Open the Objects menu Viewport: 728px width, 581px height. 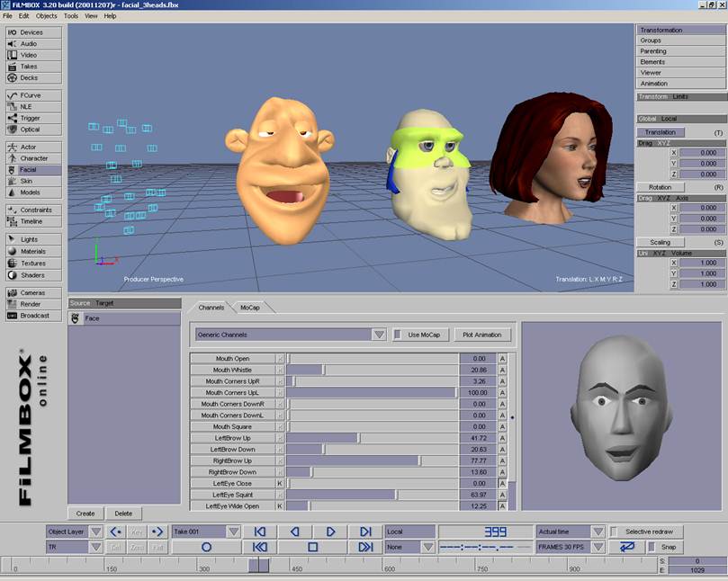tap(47, 16)
